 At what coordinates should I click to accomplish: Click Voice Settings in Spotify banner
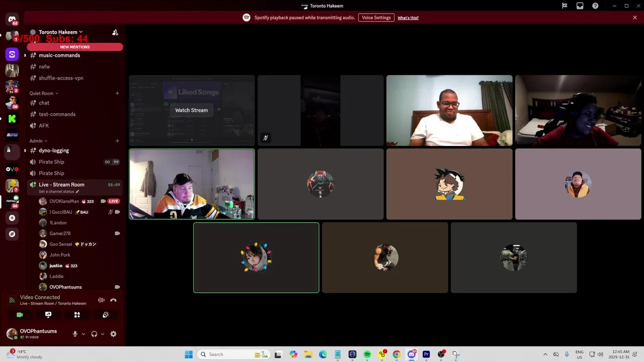(x=376, y=18)
